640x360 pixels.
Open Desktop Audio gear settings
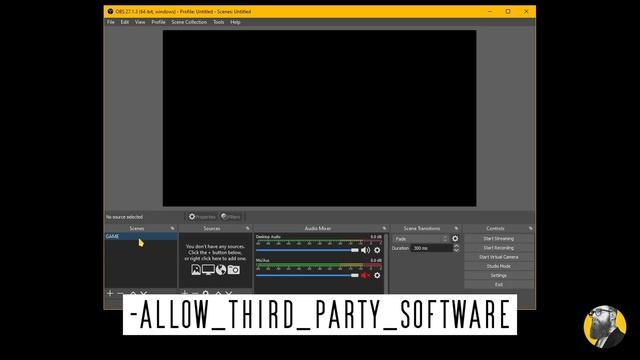377,250
